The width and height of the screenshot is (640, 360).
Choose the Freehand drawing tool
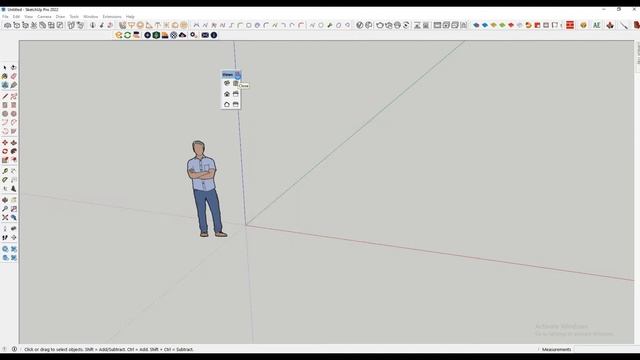pos(13,96)
